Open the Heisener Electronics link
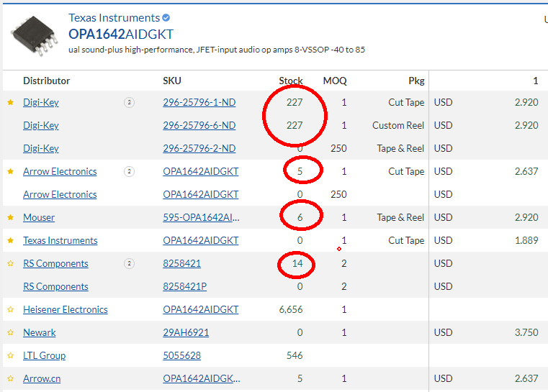Screen dimensions: 548x392 point(66,309)
